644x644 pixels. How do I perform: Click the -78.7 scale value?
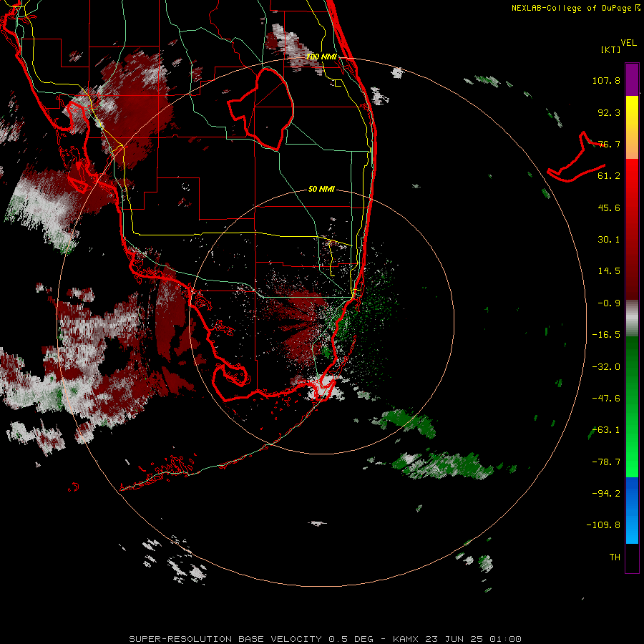pyautogui.click(x=606, y=462)
